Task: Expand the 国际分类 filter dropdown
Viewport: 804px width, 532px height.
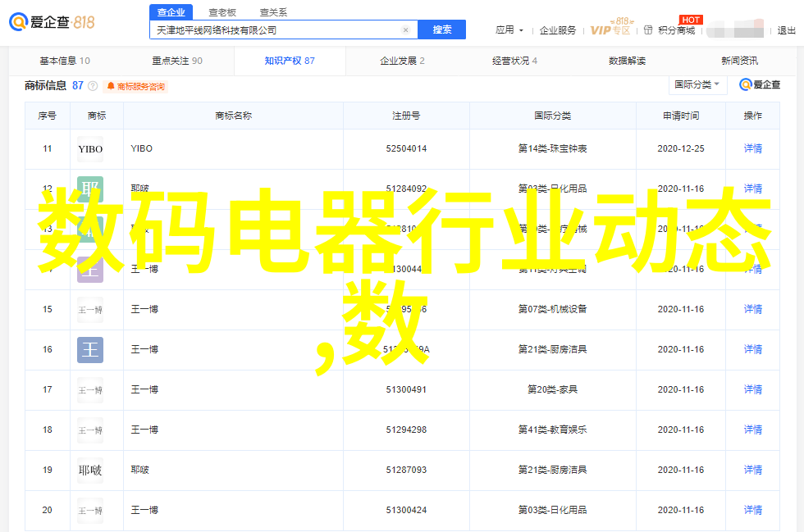Action: (x=697, y=84)
